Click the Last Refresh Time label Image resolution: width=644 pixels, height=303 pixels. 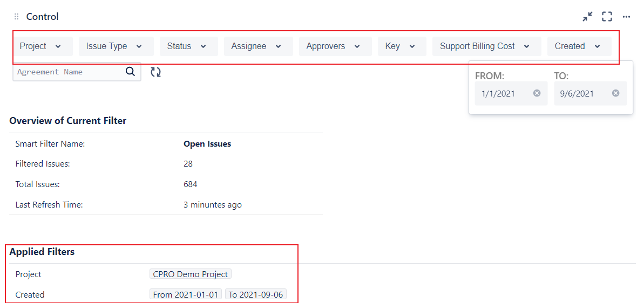[49, 204]
